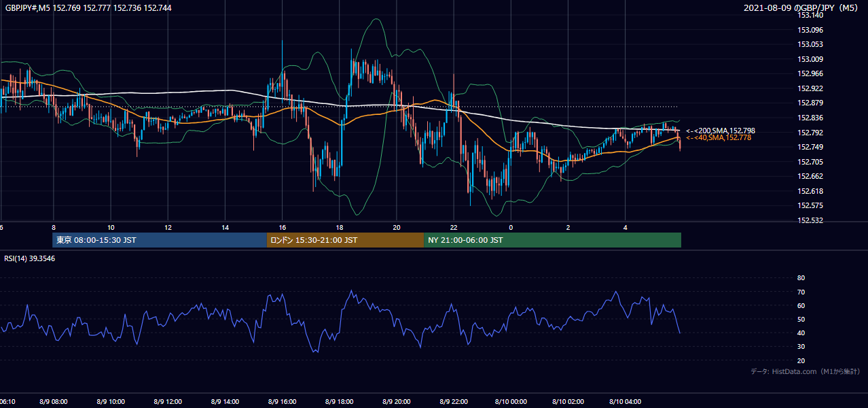Click price axis value 152.836

[x=810, y=118]
